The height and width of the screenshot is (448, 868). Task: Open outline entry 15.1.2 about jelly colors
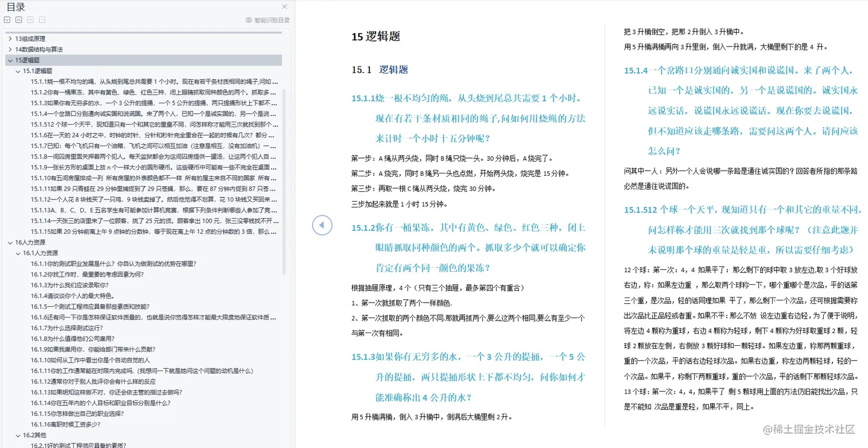(154, 92)
